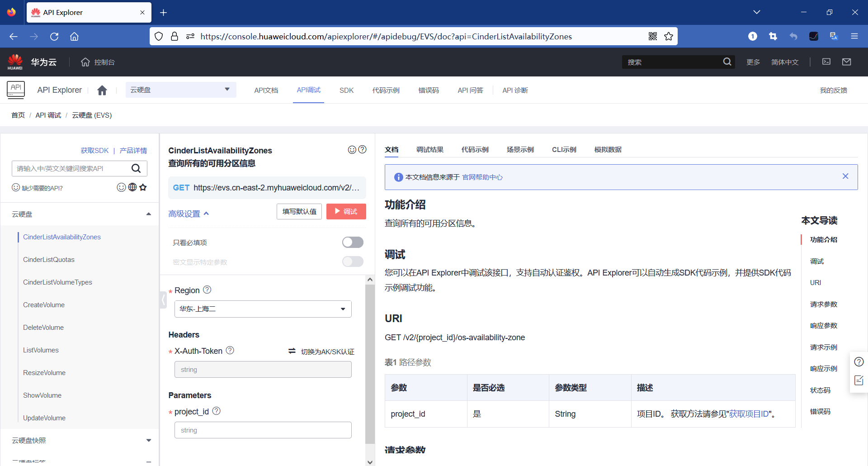This screenshot has width=868, height=466.
Task: Click the red 调试 button
Action: 346,211
